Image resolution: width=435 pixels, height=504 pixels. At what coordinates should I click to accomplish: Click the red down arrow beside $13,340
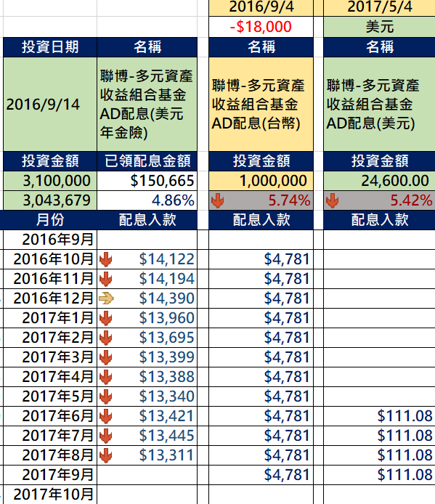point(106,397)
